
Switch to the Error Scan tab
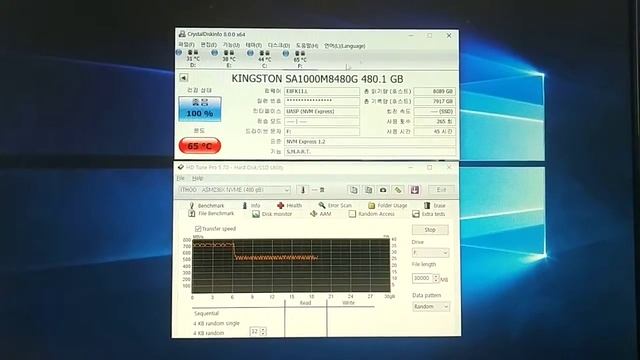[x=335, y=205]
